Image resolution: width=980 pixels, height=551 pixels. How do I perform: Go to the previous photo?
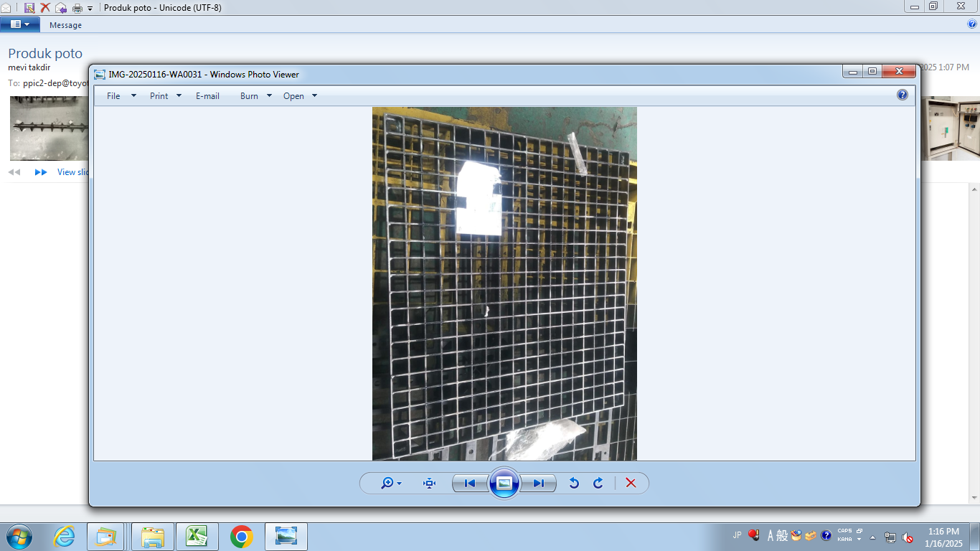tap(469, 484)
